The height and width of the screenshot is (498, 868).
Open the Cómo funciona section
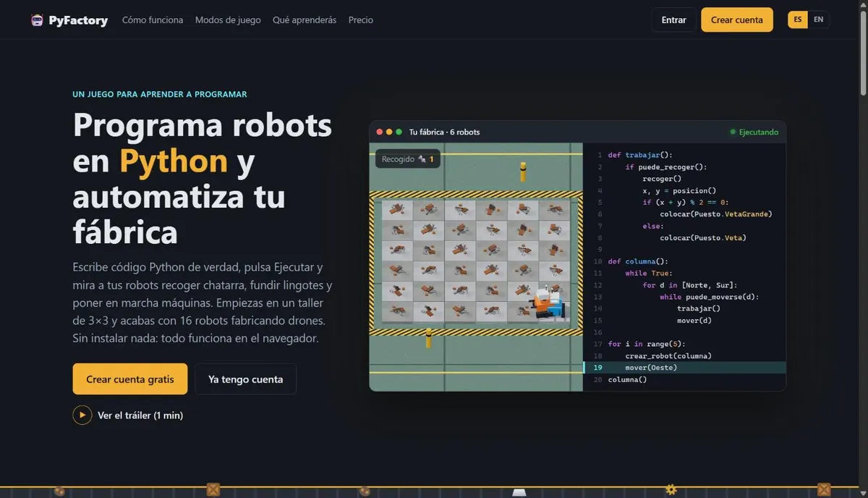tap(153, 20)
